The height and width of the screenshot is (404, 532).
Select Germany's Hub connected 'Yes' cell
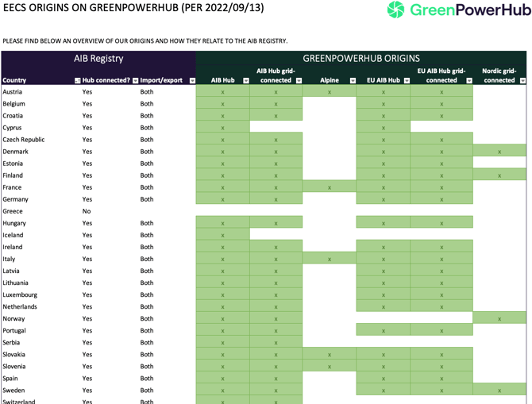[x=87, y=199]
